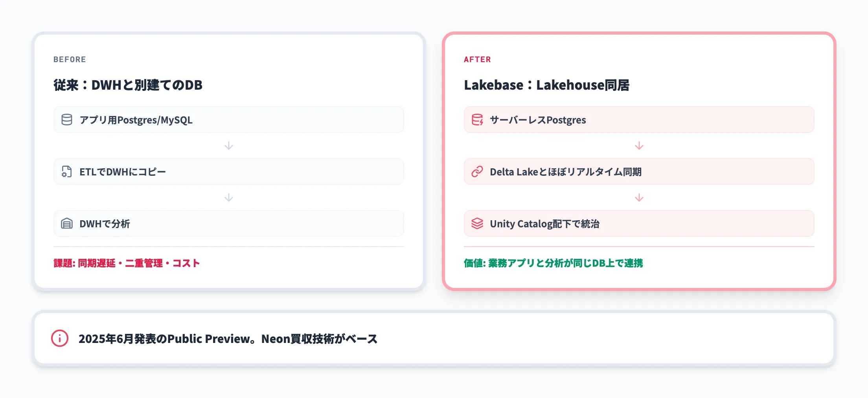
Task: Click the info icon in the bottom banner
Action: (x=59, y=338)
